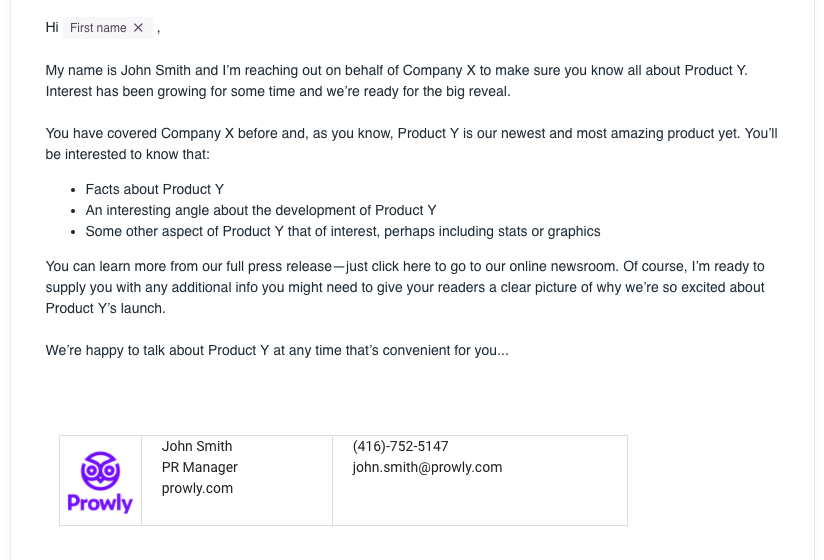Click the 'Facts about Product Y' bullet
Image resolution: width=824 pixels, height=560 pixels.
[154, 189]
